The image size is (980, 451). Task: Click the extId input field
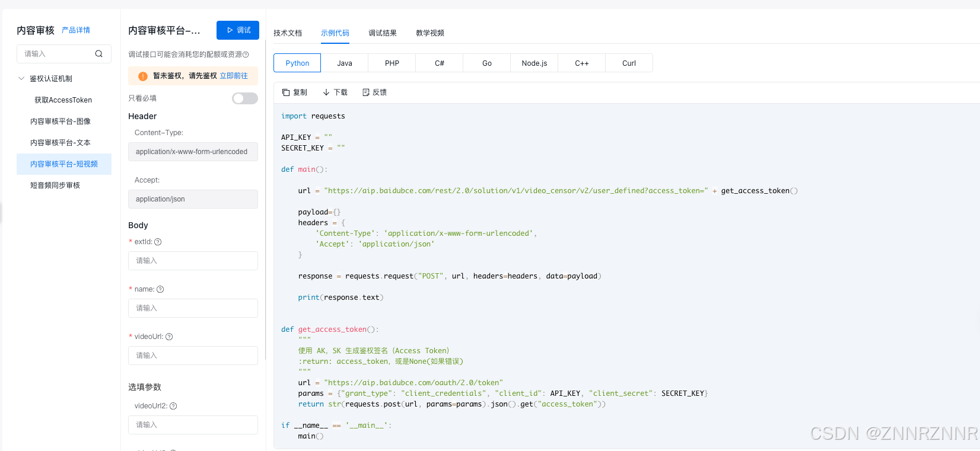pos(193,261)
